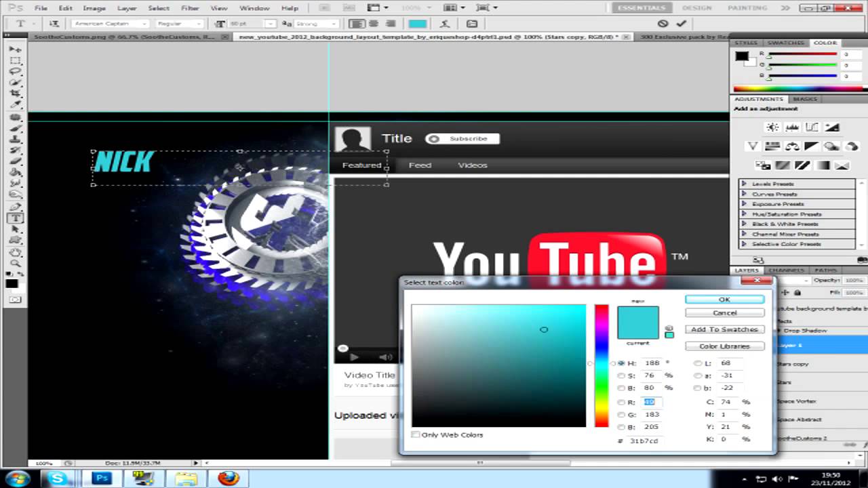Select the Crop tool

tap(15, 93)
